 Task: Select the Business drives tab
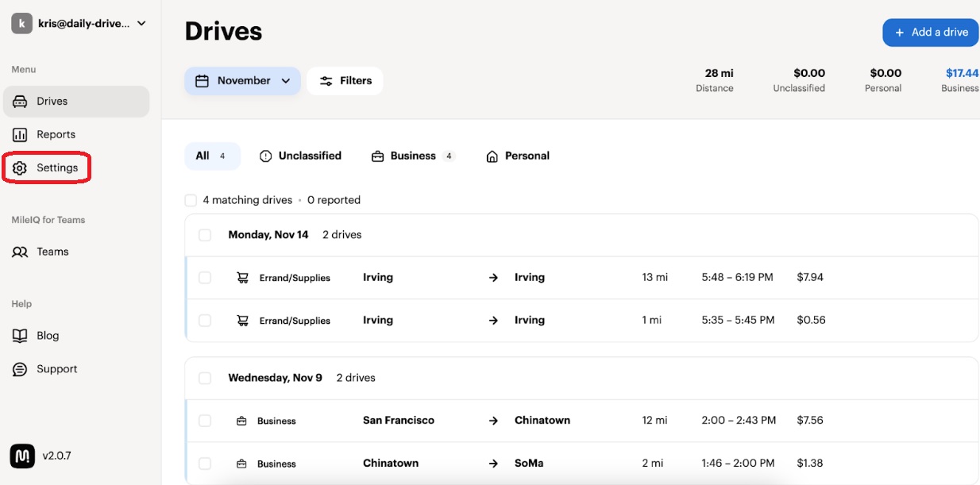pos(412,156)
